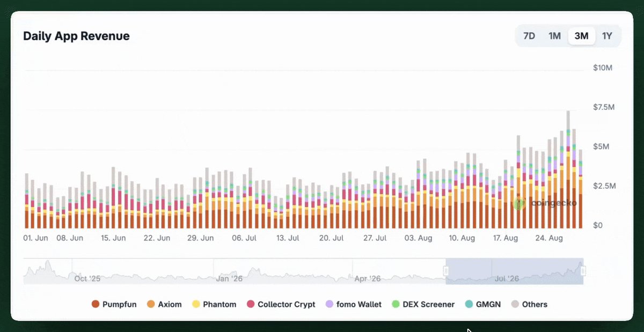Toggle Collector Crypt legend item
The width and height of the screenshot is (644, 332).
[x=281, y=304]
